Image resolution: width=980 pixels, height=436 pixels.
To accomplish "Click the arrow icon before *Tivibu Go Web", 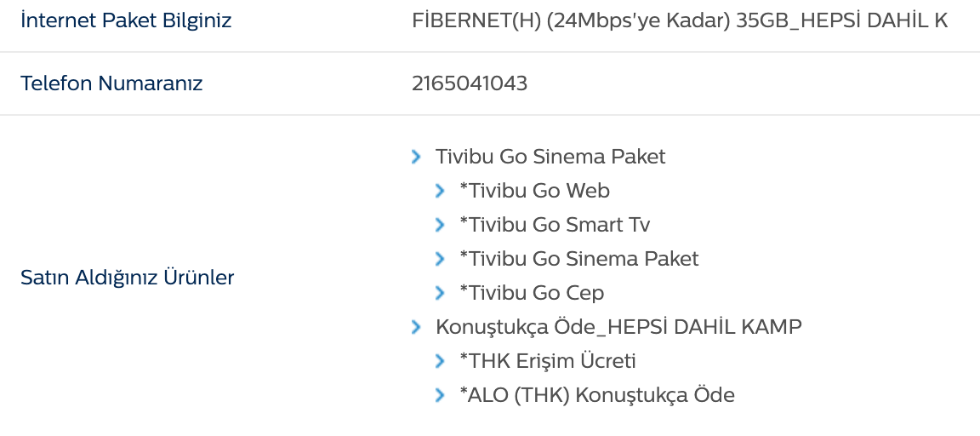I will pyautogui.click(x=440, y=191).
